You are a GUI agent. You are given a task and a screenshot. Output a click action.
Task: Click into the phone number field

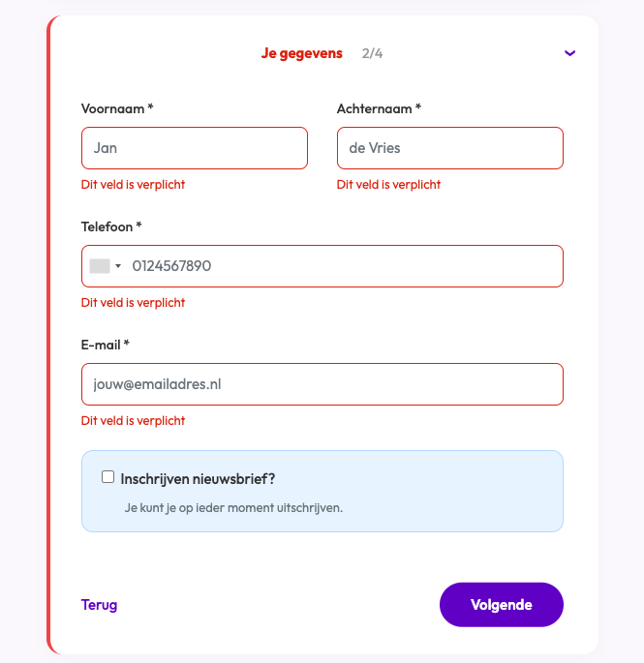point(339,266)
